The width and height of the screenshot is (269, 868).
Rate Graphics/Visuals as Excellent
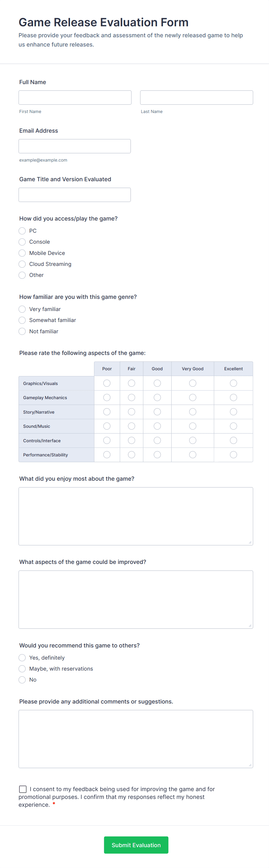(233, 383)
